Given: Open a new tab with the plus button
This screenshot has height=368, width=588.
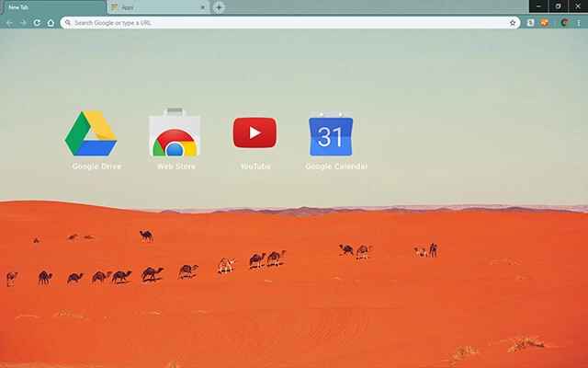Looking at the screenshot, I should tap(219, 7).
